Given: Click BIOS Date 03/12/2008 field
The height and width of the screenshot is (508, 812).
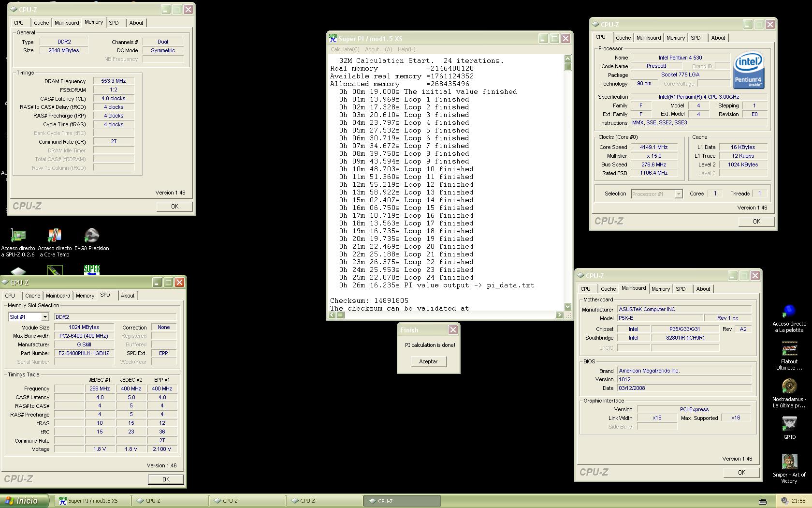Looking at the screenshot, I should pos(684,388).
